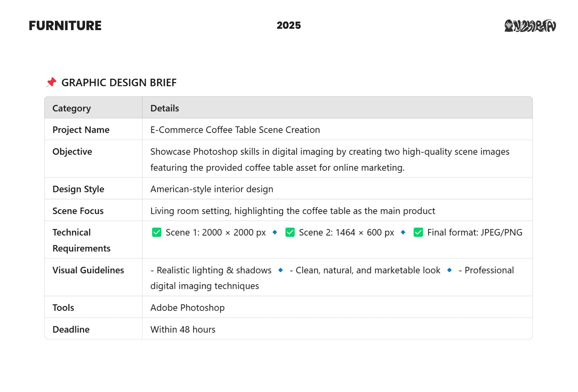
Task: Click the red pushpin icon
Action: [51, 82]
